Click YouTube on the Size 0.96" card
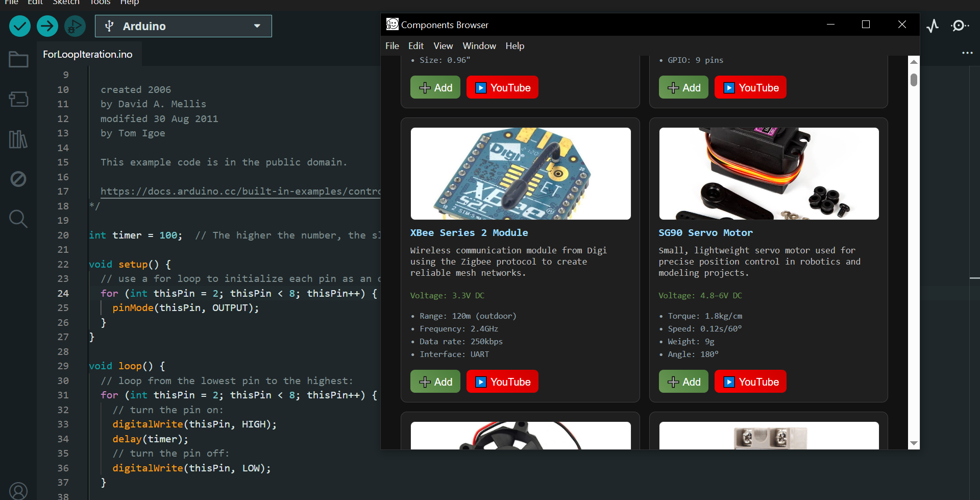The width and height of the screenshot is (980, 500). (502, 87)
